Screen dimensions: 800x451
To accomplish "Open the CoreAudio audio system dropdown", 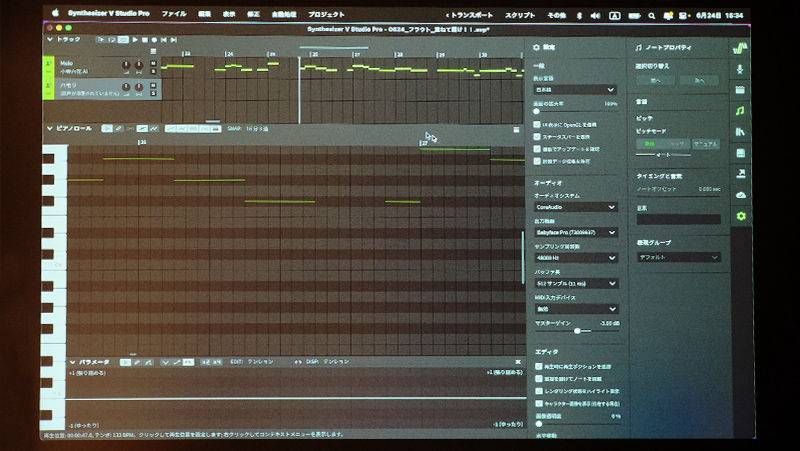I will 575,207.
